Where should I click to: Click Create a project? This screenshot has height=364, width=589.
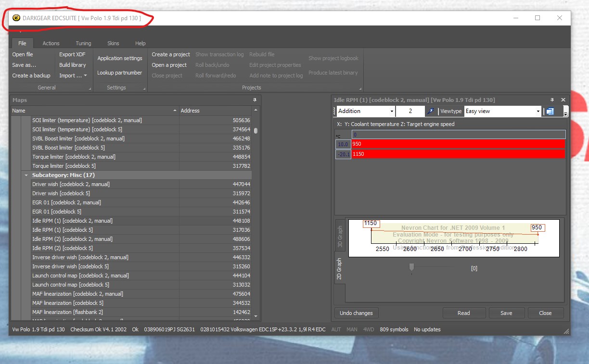[x=171, y=54]
